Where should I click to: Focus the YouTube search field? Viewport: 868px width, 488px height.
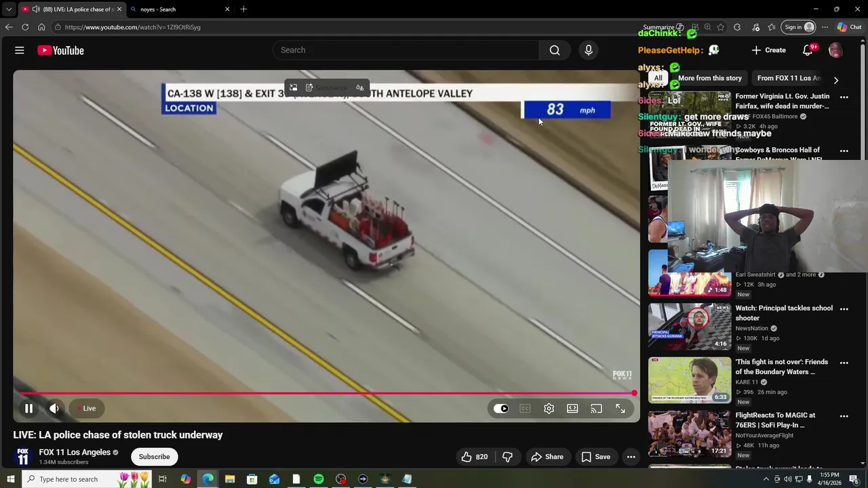pyautogui.click(x=406, y=50)
